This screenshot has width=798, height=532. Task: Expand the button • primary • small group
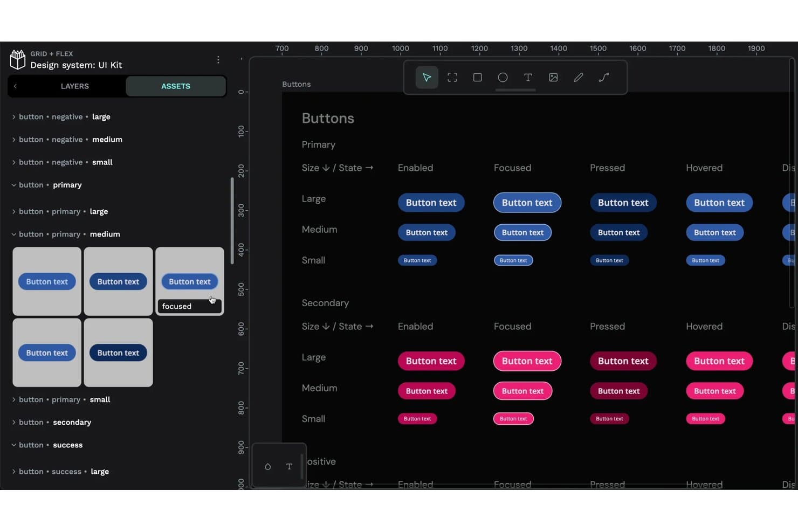click(x=60, y=399)
